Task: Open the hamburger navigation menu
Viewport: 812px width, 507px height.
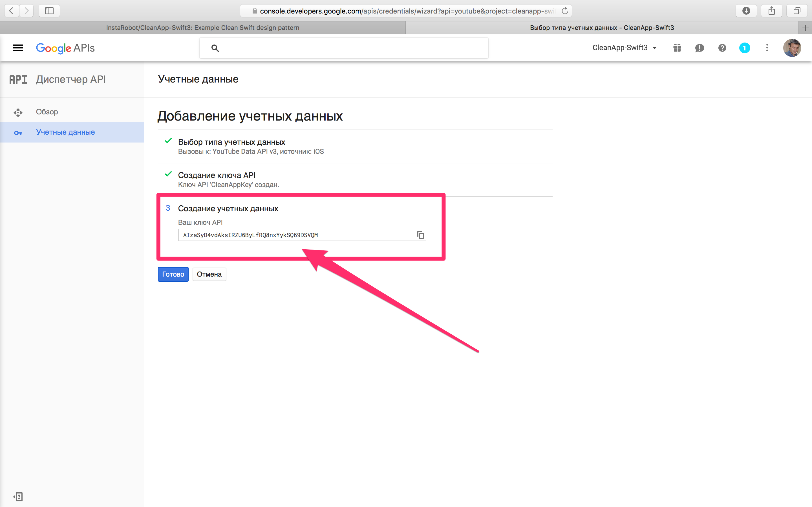Action: click(x=18, y=48)
